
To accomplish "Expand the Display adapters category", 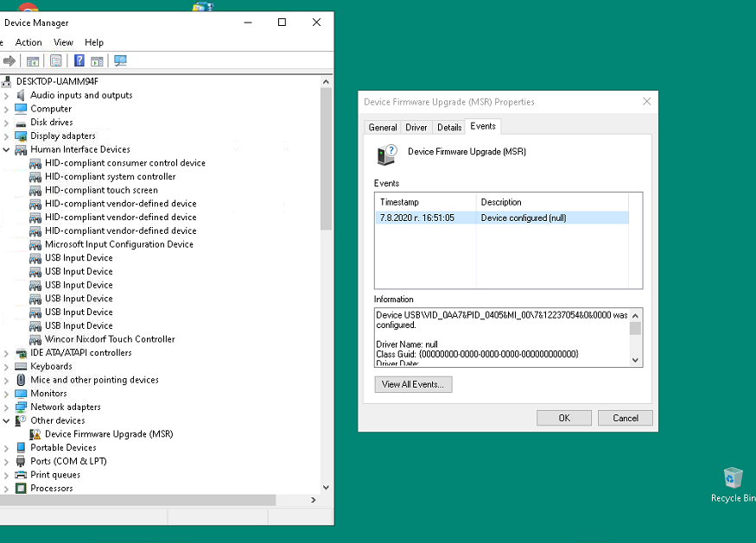I will point(6,136).
